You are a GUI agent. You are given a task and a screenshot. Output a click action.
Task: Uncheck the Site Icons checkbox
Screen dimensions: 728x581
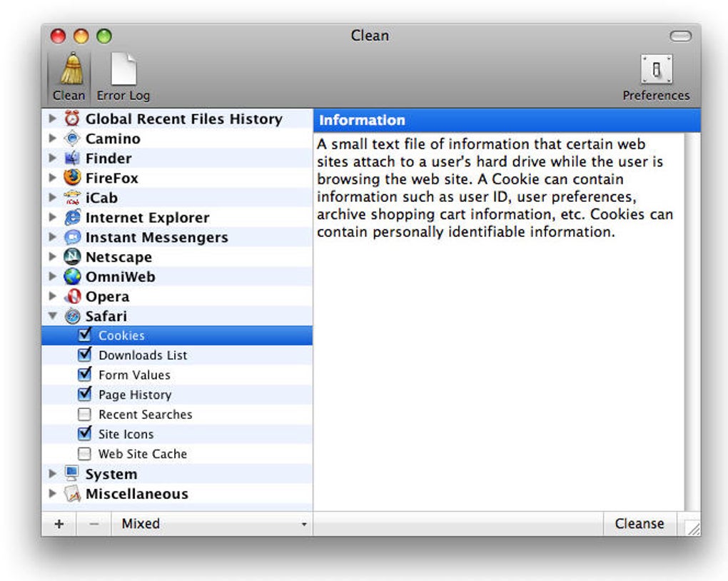[84, 433]
